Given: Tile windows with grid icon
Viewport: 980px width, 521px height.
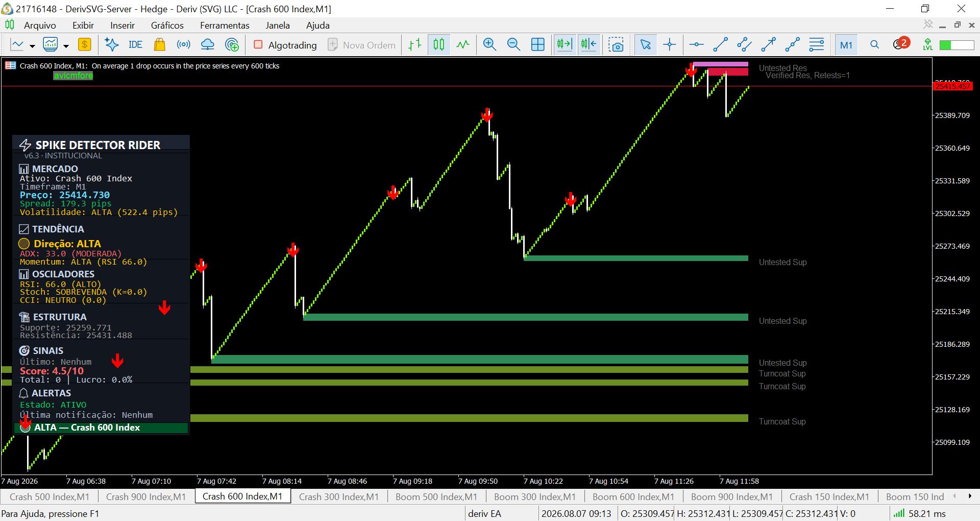Looking at the screenshot, I should 538,45.
